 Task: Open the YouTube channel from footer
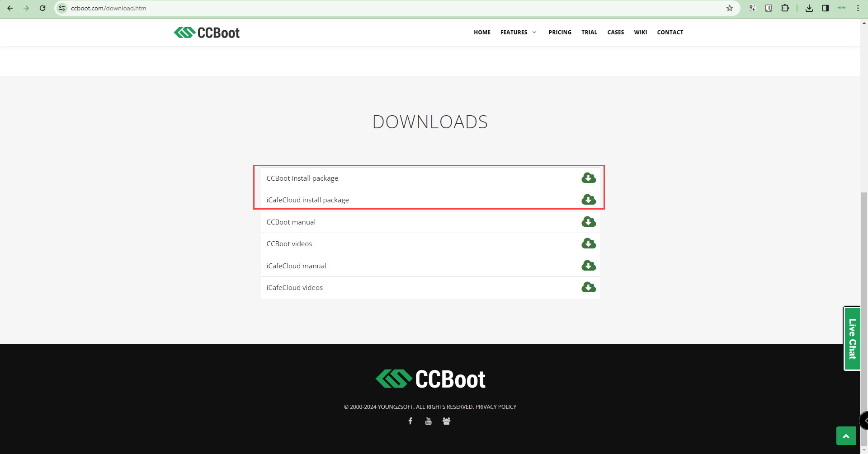(429, 421)
